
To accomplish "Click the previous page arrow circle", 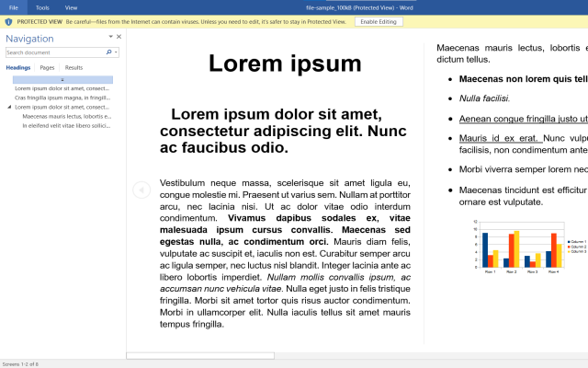I will [x=141, y=190].
